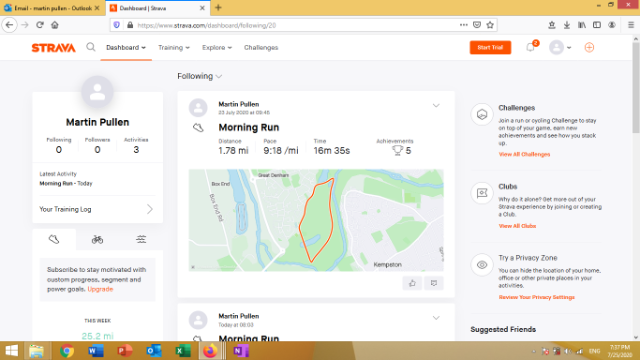Open the Strava search icon

point(91,47)
